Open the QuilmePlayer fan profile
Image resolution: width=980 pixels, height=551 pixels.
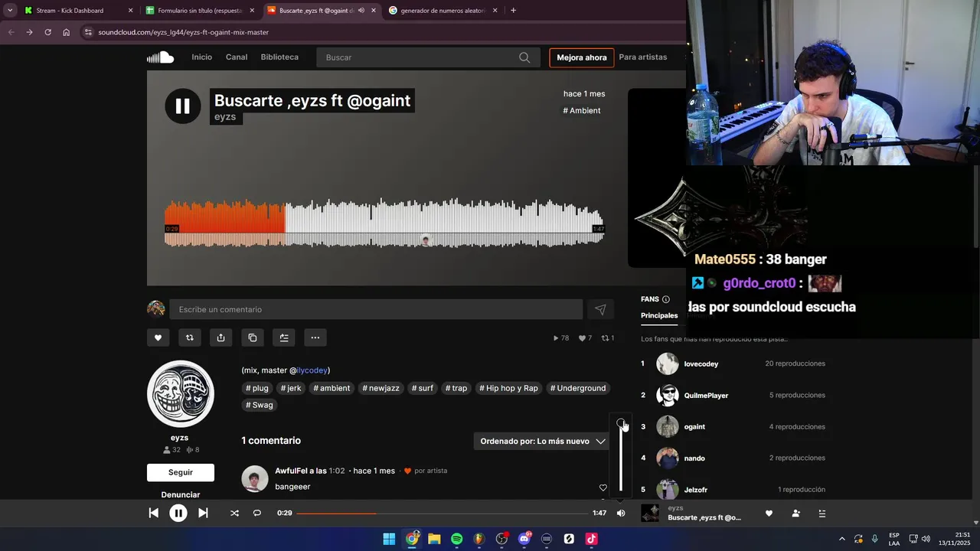[x=706, y=396]
